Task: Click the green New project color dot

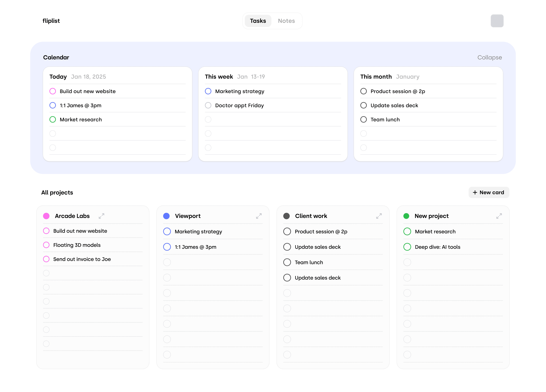Action: pos(406,216)
